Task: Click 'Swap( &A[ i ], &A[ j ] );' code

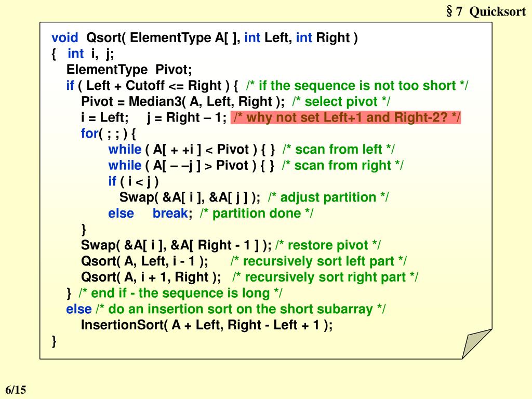Action: [x=190, y=197]
